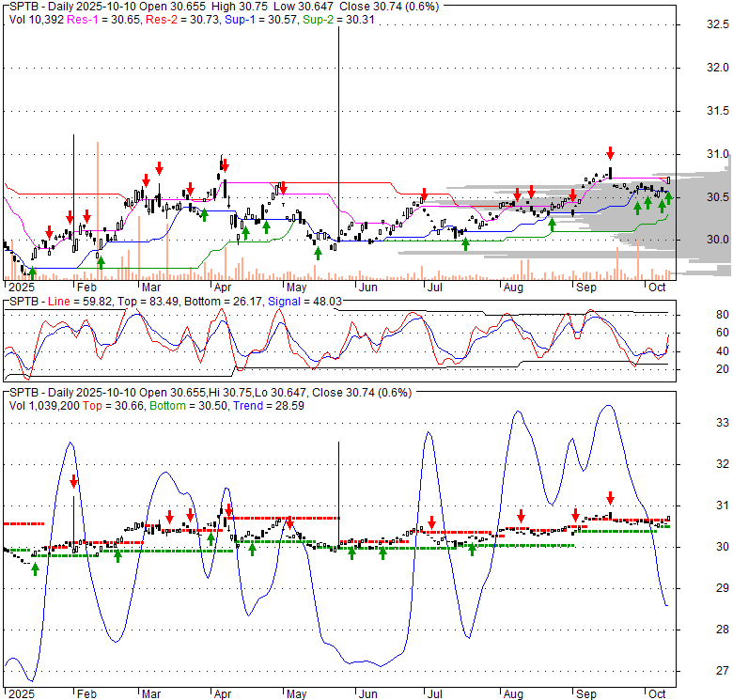This screenshot has height=700, width=733.
Task: Click the tall orange volume bar in February
Action: click(x=98, y=207)
